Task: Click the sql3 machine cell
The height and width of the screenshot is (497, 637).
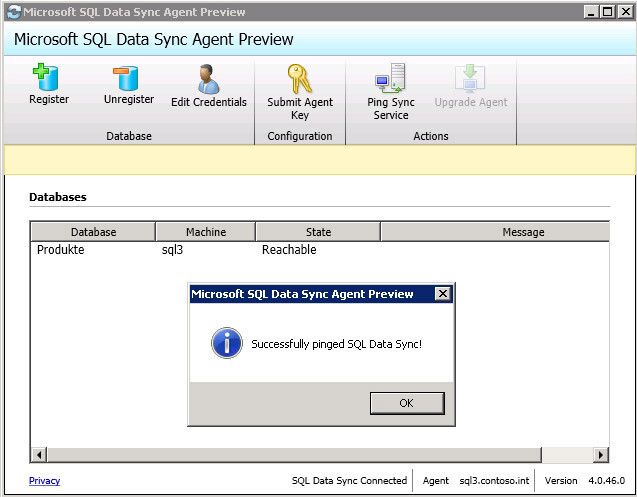Action: pyautogui.click(x=172, y=250)
